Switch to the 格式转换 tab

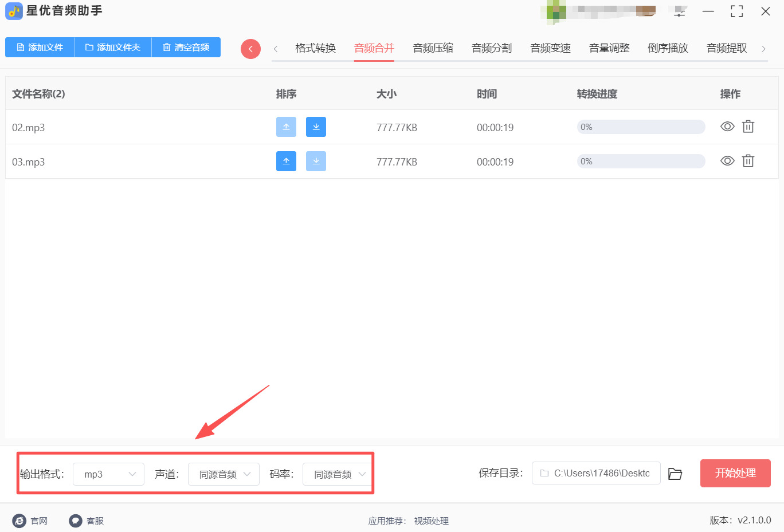(x=315, y=48)
